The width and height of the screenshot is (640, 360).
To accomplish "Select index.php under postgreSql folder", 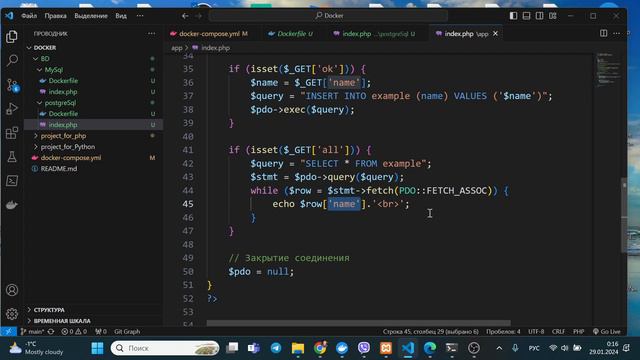I will (93, 125).
